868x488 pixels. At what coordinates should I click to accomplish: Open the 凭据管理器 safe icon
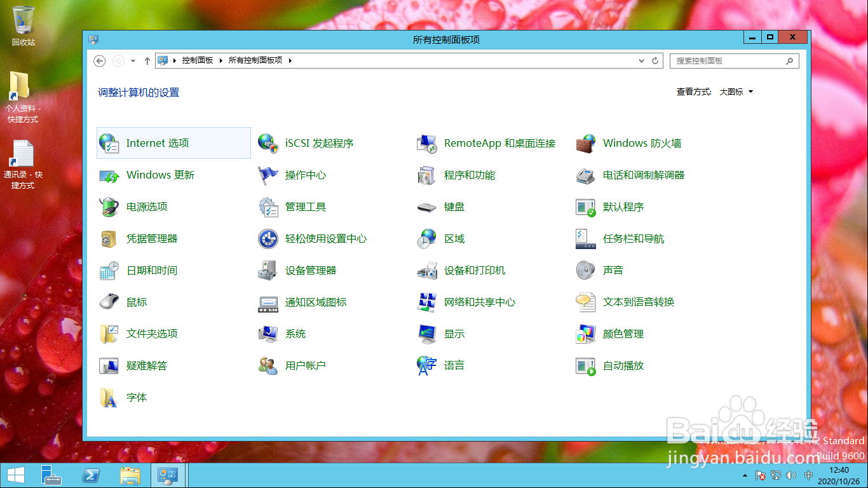[109, 239]
